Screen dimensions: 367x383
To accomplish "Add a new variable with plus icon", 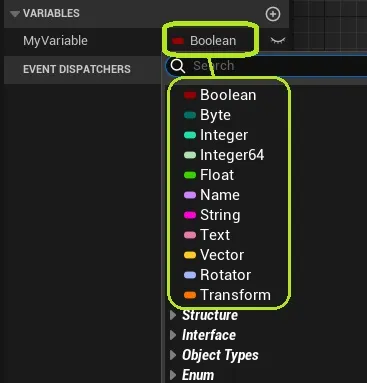I will (273, 14).
